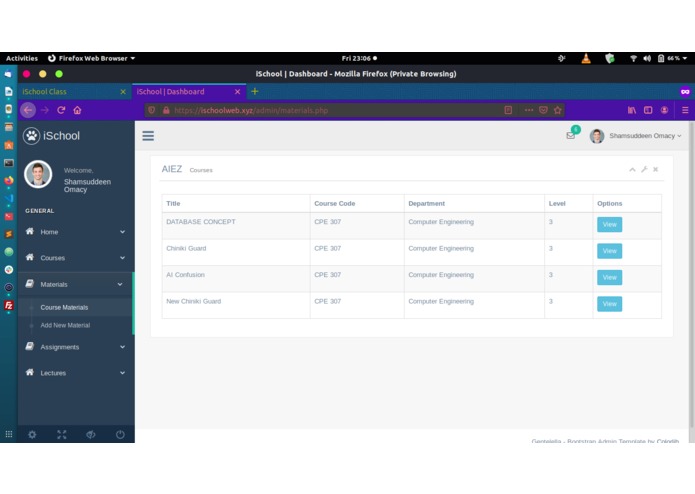
Task: Collapse the AIEZ panel with chevron
Action: point(632,170)
